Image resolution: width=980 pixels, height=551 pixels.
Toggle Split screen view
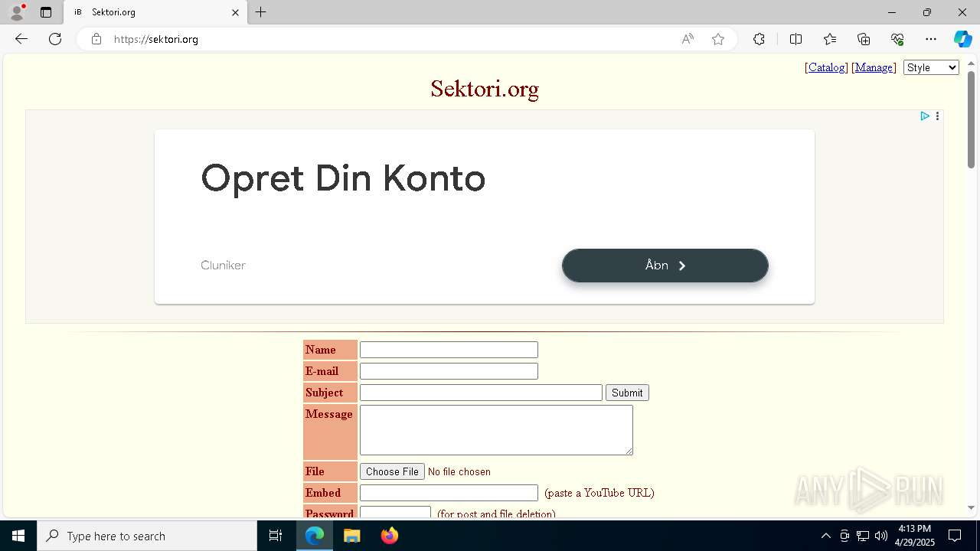tap(795, 39)
